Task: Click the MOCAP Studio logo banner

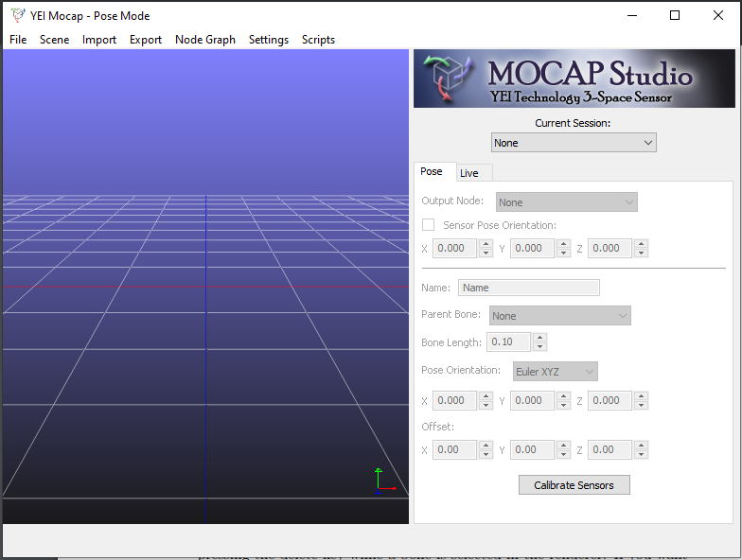Action: 574,79
